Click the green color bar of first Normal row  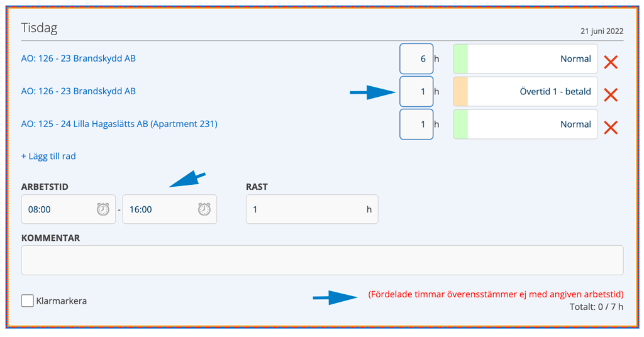[x=460, y=58]
